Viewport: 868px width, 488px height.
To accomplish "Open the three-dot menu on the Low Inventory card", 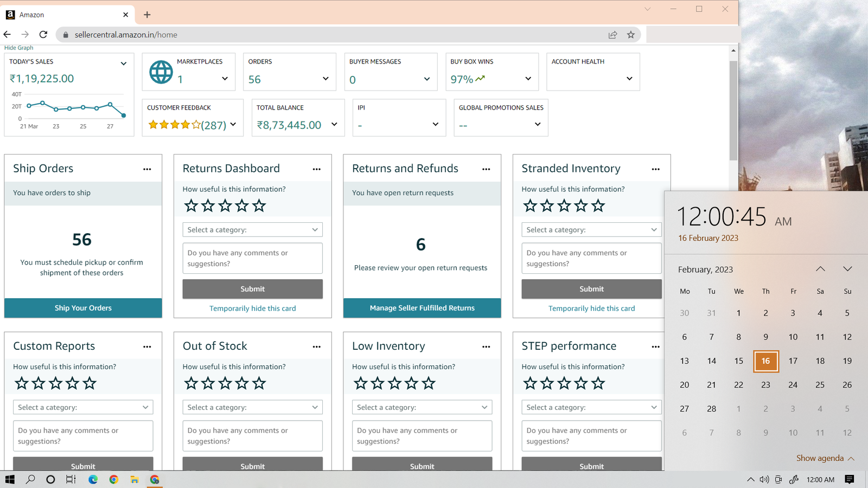I will [486, 346].
